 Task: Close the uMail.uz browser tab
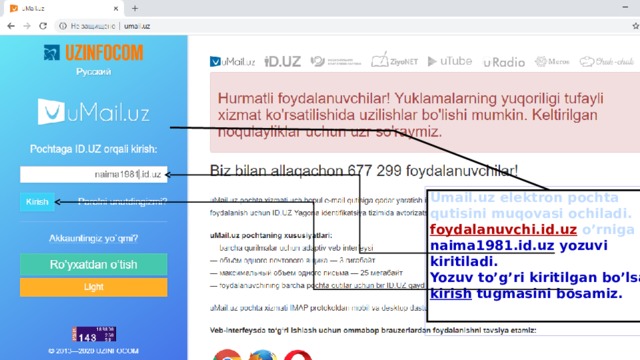click(116, 8)
